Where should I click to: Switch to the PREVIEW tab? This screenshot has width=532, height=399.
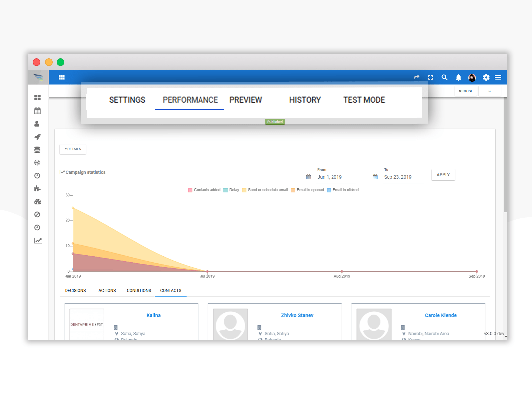coord(246,100)
